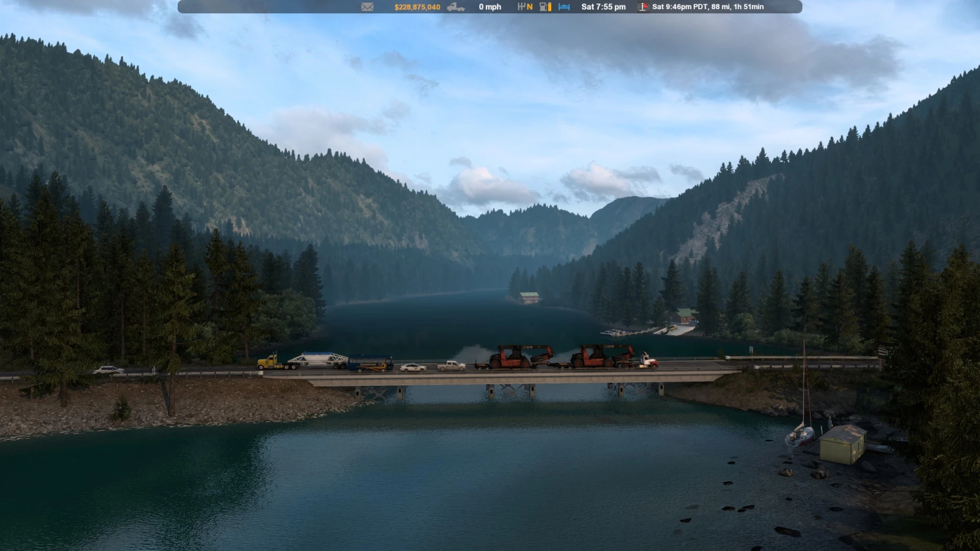This screenshot has width=980, height=551.
Task: Click the 0 mph speed readout
Action: pyautogui.click(x=489, y=7)
